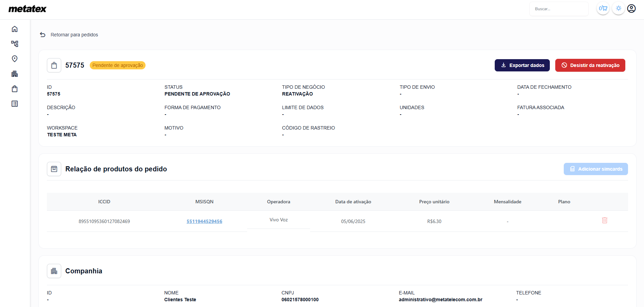Screen dimensions: 644x307
Task: Select company name Clientes Teste
Action: pos(180,300)
